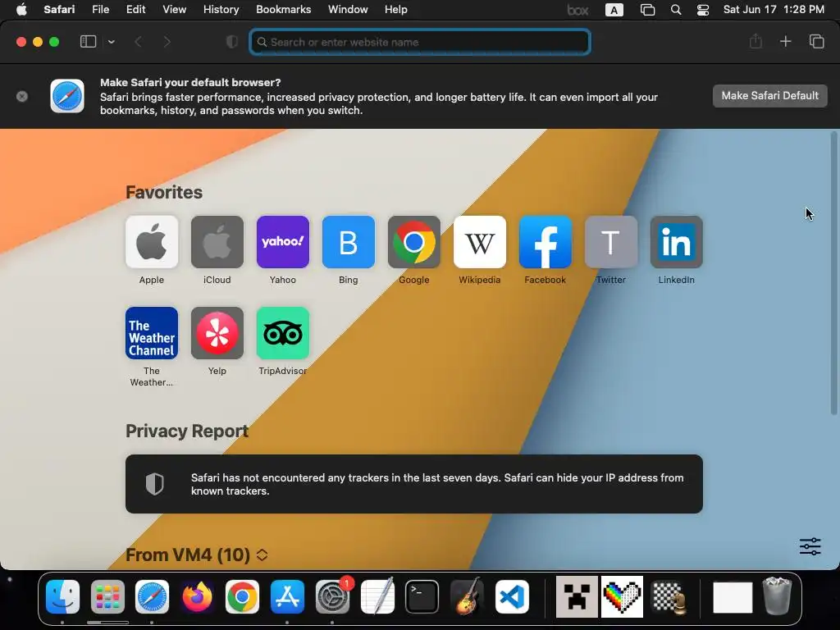The height and width of the screenshot is (630, 840).
Task: Expand the tab group dropdown arrow
Action: pyautogui.click(x=111, y=42)
